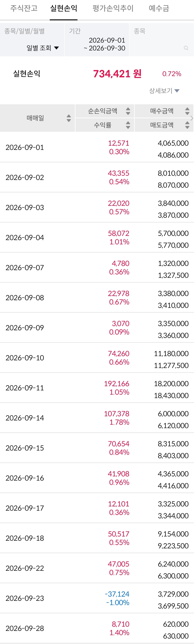The height and width of the screenshot is (644, 194).
Task: Expand 상세보기 details
Action: click(164, 91)
